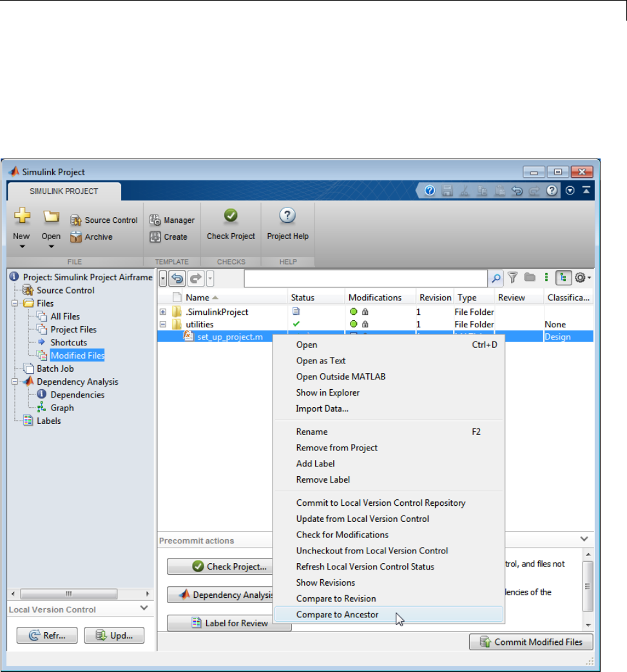The height and width of the screenshot is (672, 627).
Task: Toggle the tree view layout button
Action: [x=563, y=278]
